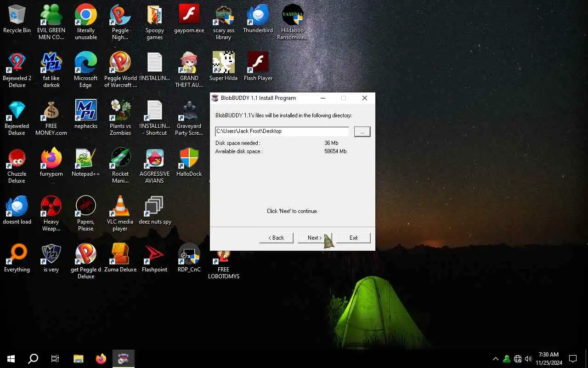Select the Heavy Weapon desktop icon

pos(51,213)
